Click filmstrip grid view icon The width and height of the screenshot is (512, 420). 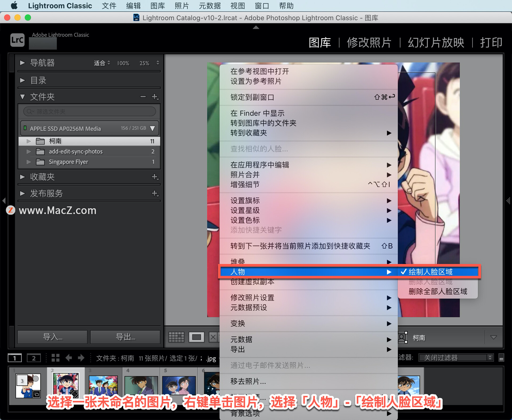[55, 358]
